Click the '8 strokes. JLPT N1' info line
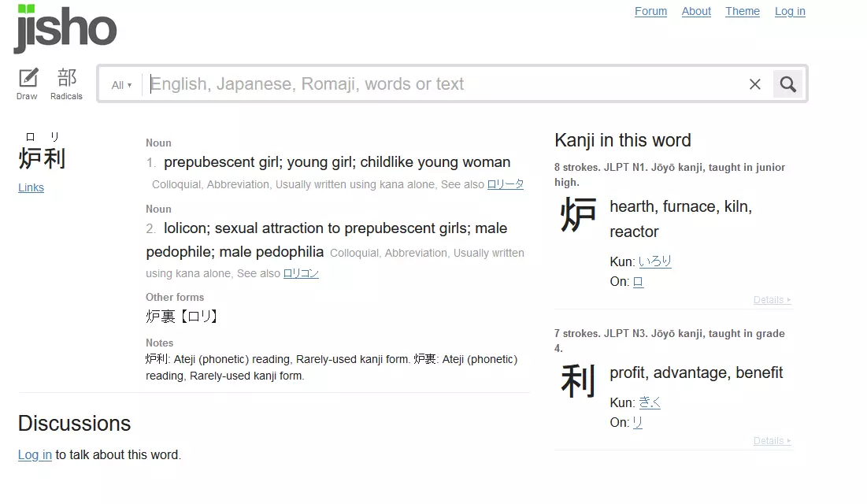 (x=669, y=175)
